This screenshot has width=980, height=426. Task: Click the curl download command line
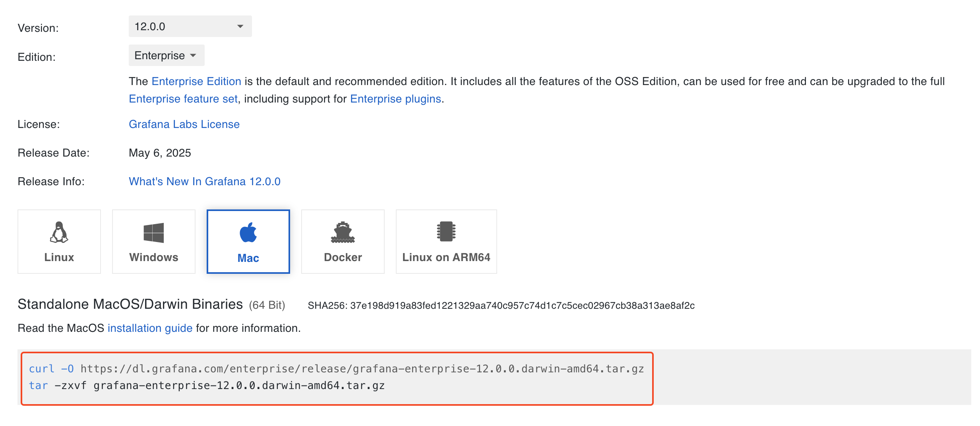pos(336,369)
